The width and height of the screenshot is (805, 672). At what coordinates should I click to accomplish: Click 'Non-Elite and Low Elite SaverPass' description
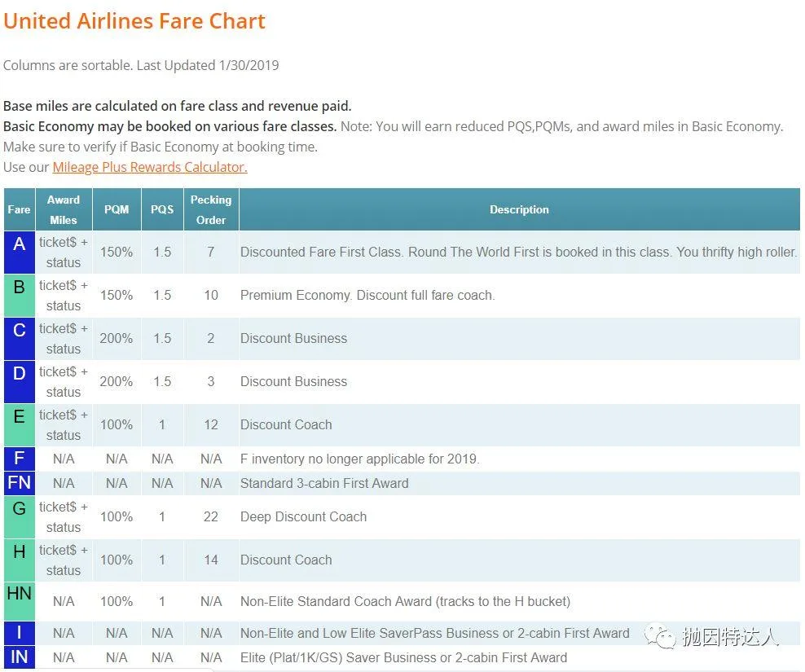click(435, 633)
